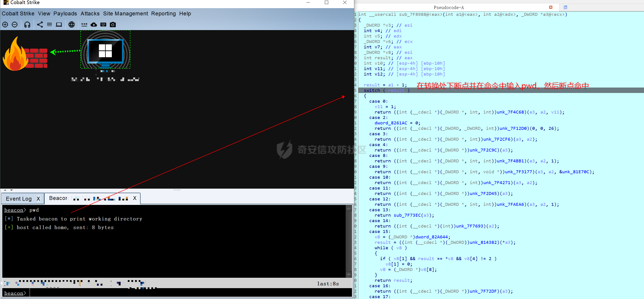The image size is (644, 299).
Task: Show targets view with the laptop icon
Action: tap(59, 24)
